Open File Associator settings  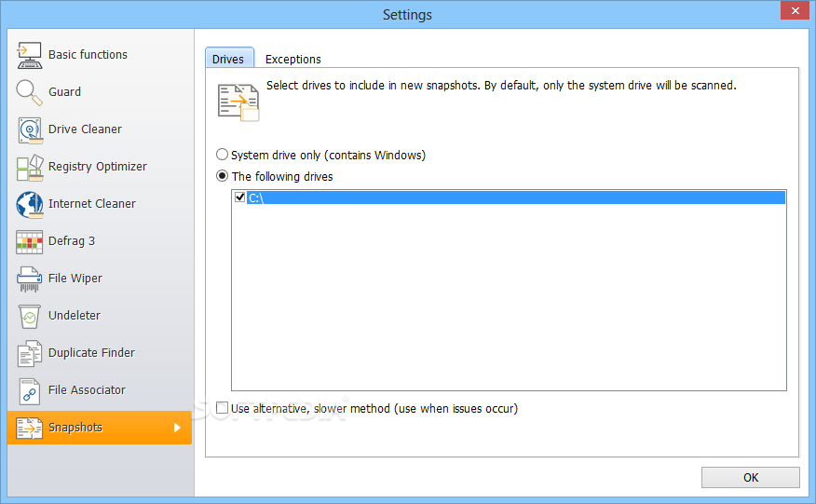point(87,390)
